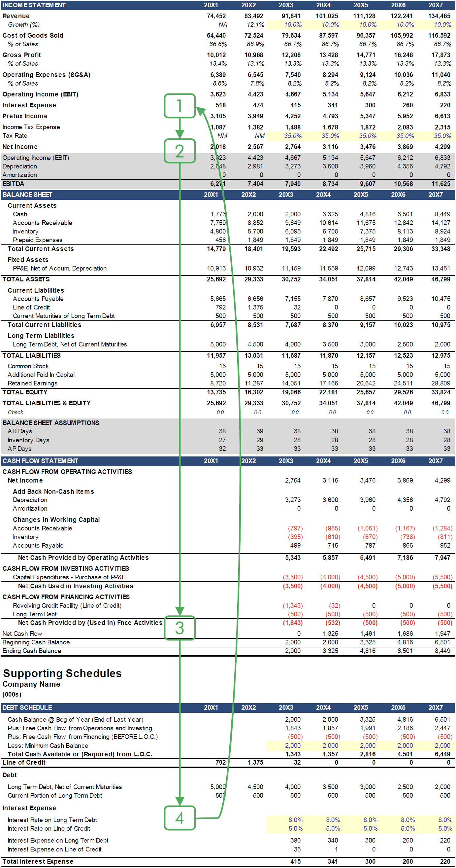Select Retained Earnings 20X7 value 28,809
Image resolution: width=456 pixels, height=868 pixels.
[440, 383]
